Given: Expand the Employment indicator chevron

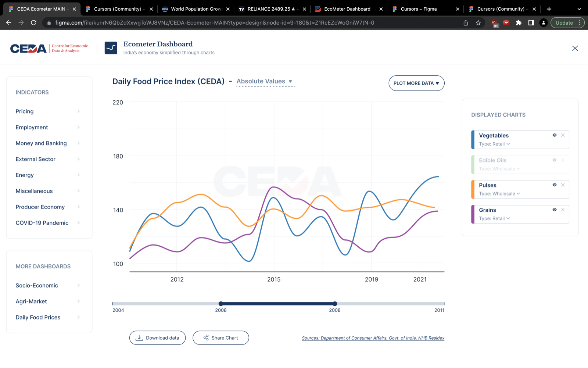Looking at the screenshot, I should pos(78,127).
